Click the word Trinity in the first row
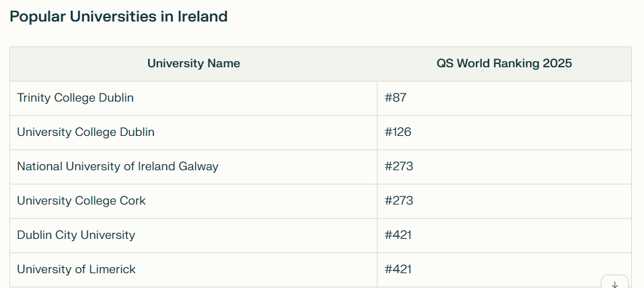 33,98
